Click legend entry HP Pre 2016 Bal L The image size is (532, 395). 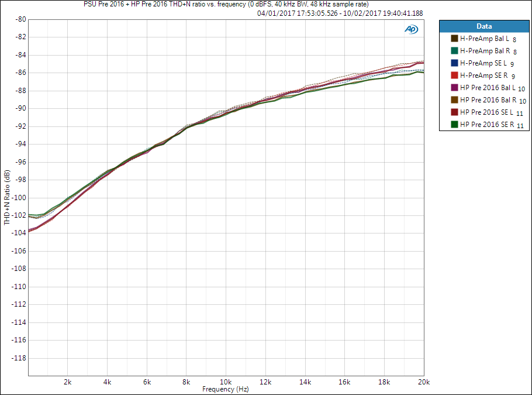(x=488, y=88)
